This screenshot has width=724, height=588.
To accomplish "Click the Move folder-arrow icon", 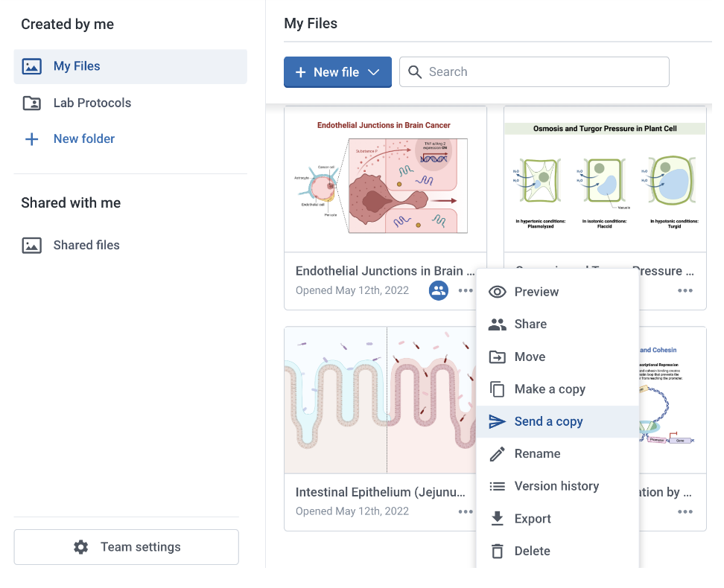I will [498, 357].
